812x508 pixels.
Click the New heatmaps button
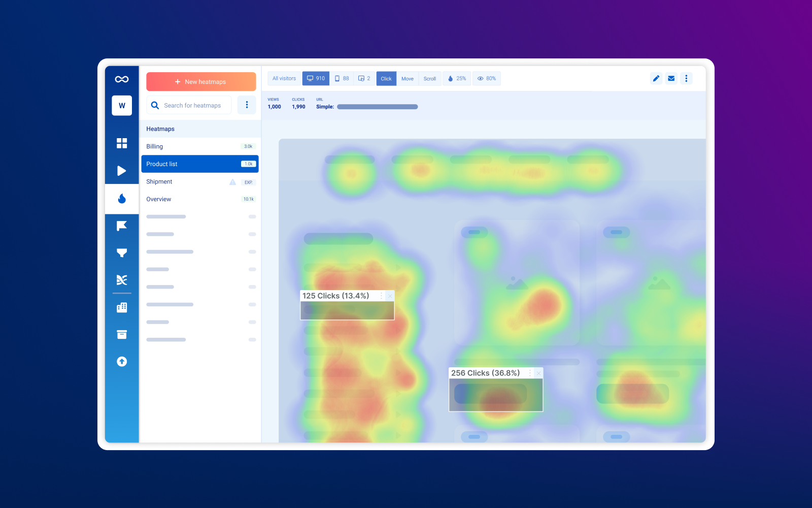pyautogui.click(x=200, y=81)
